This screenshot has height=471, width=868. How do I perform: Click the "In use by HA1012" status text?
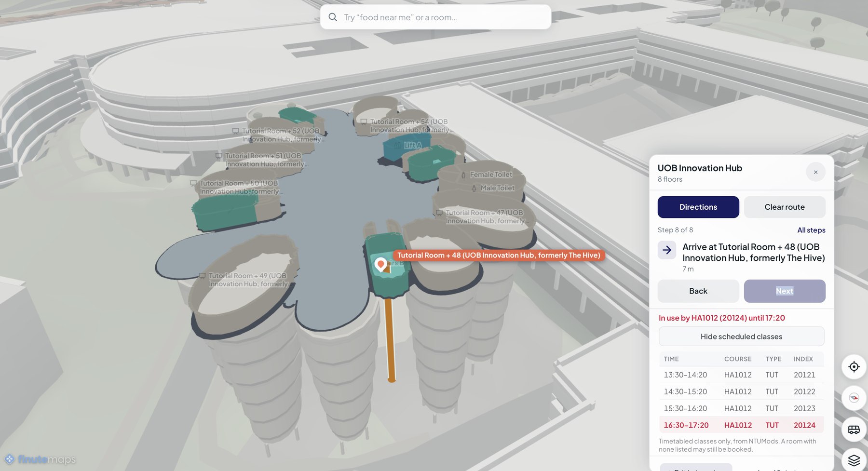pyautogui.click(x=722, y=318)
